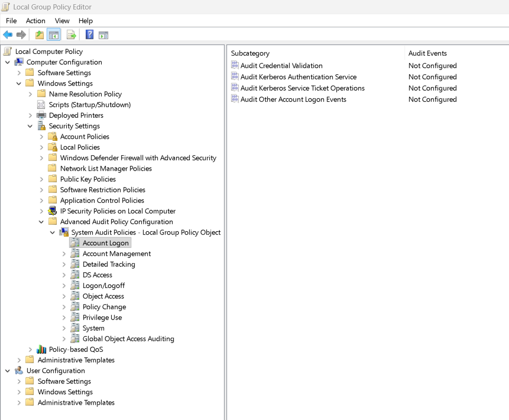
Task: Sort by the Audit Events column header
Action: 427,53
